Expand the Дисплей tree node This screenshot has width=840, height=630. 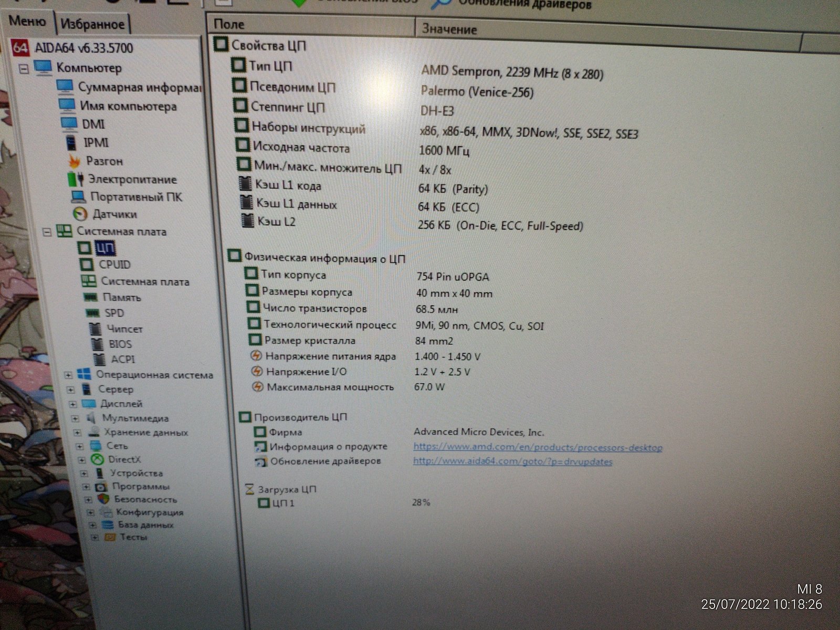tap(73, 404)
